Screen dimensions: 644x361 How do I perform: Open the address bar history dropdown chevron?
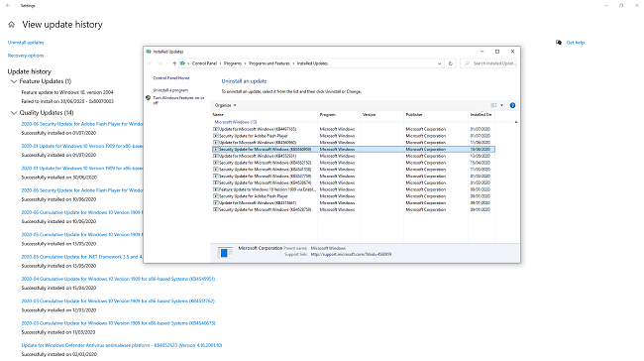point(440,63)
